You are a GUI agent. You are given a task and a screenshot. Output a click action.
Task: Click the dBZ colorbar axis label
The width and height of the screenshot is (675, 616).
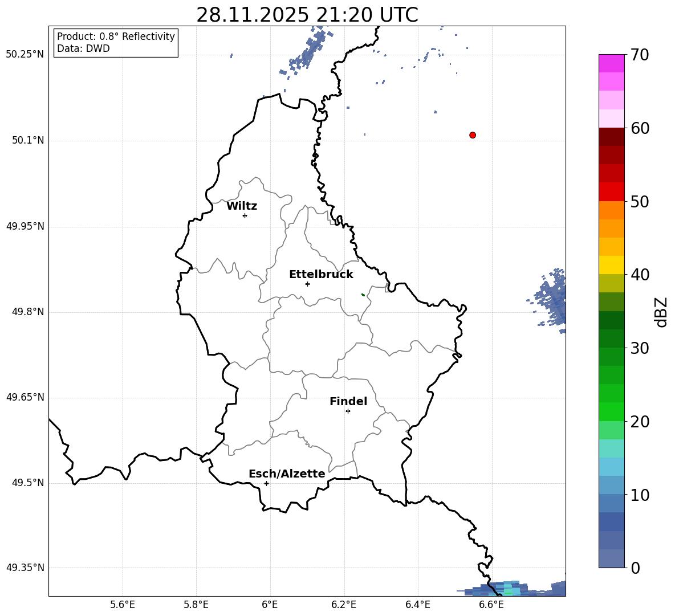click(x=662, y=312)
